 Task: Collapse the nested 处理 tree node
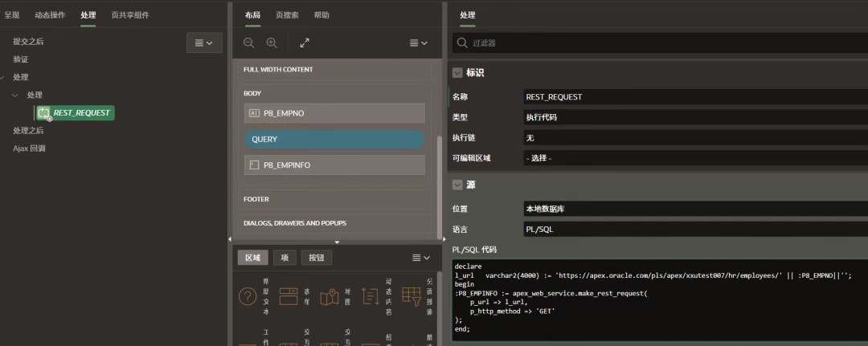(15, 95)
